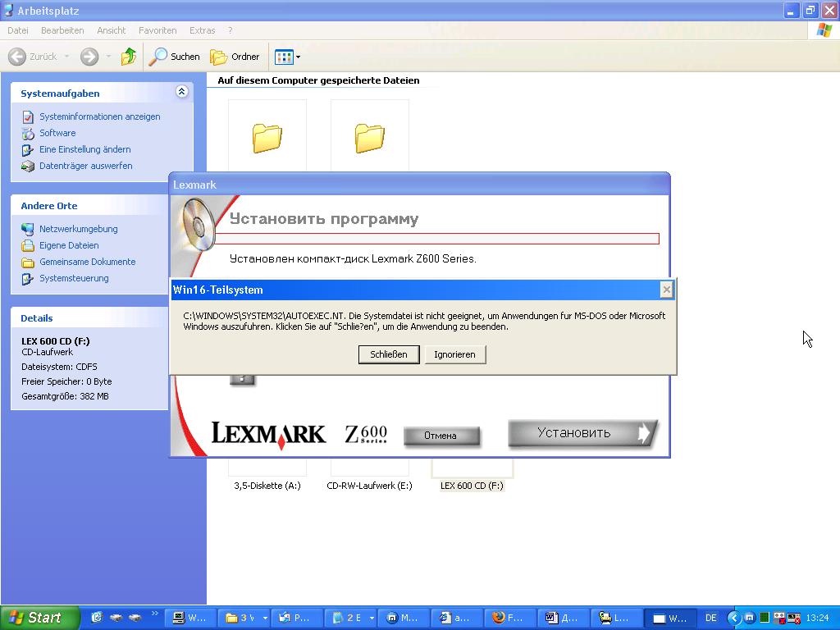Select the CD-RW-Laufwerk (E:) drive label

coord(370,486)
